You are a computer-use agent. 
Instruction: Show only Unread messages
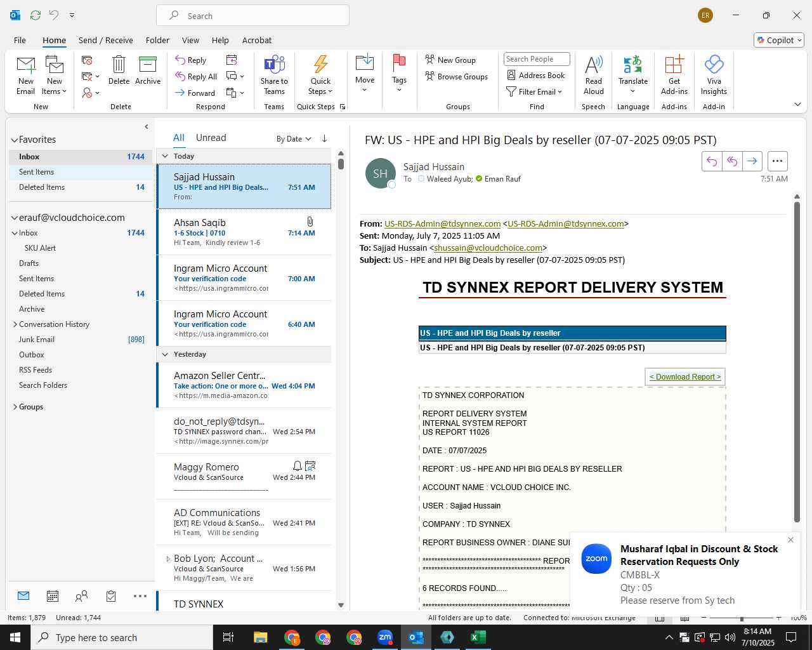pyautogui.click(x=211, y=138)
